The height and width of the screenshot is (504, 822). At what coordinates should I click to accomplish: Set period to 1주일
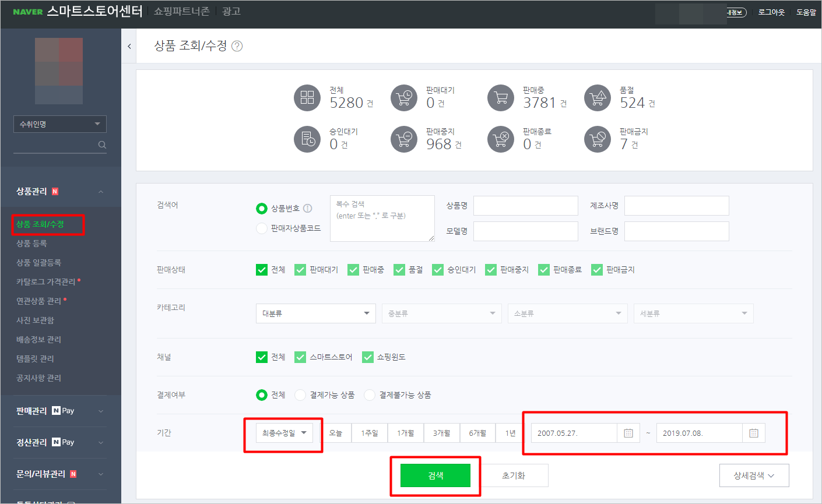(370, 433)
